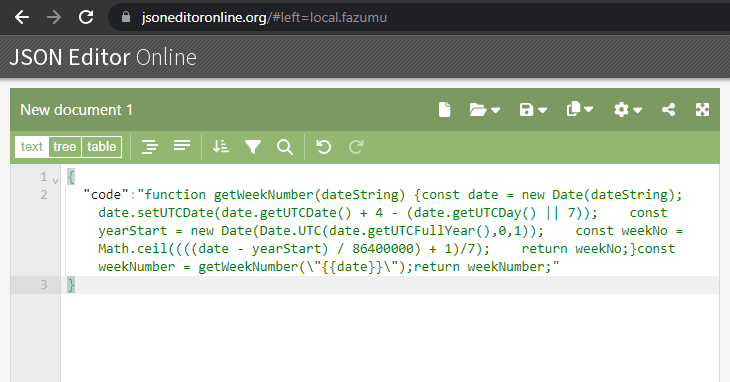This screenshot has height=382, width=730.
Task: Reload the browser page
Action: pyautogui.click(x=86, y=17)
